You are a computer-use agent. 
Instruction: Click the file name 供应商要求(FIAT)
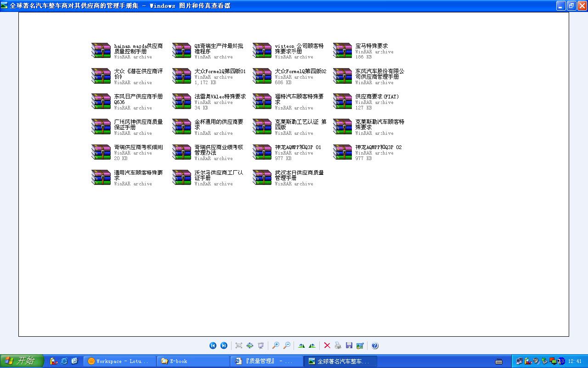[377, 97]
